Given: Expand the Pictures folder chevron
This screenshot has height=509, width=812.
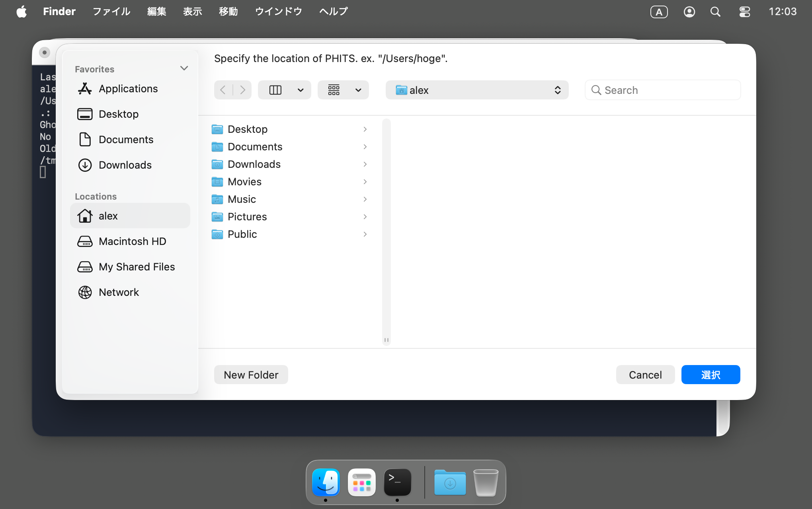Looking at the screenshot, I should (x=365, y=217).
